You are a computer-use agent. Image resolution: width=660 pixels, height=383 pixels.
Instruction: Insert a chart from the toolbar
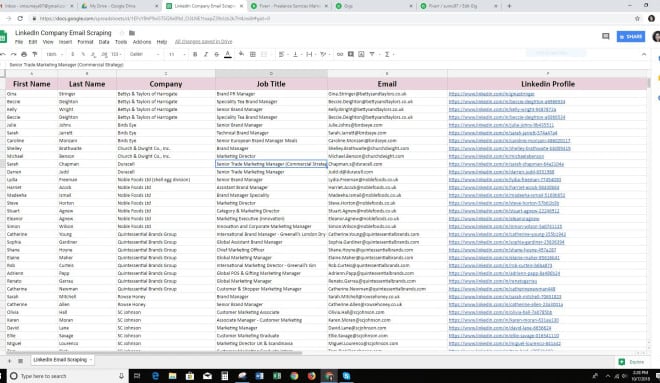click(x=361, y=54)
